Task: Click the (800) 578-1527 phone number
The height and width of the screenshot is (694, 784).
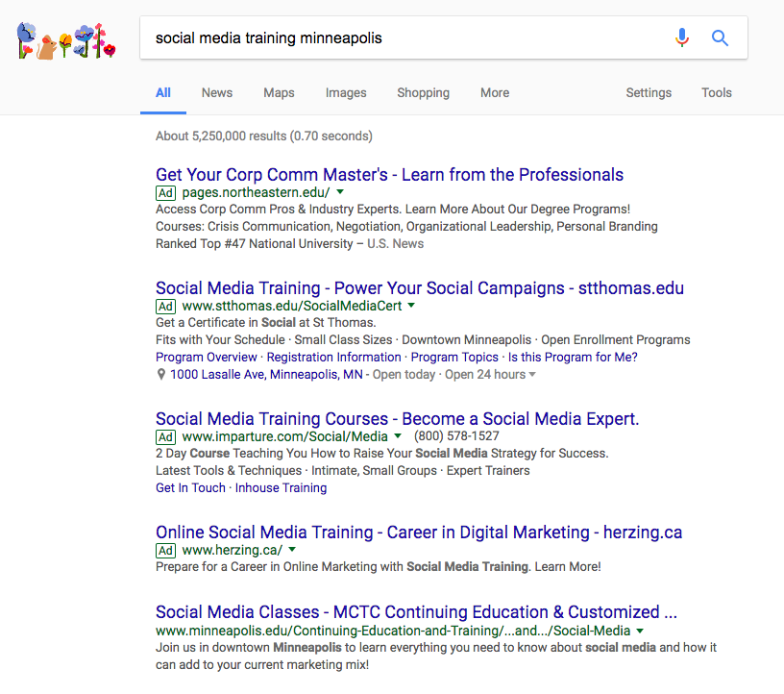Action: pos(456,436)
